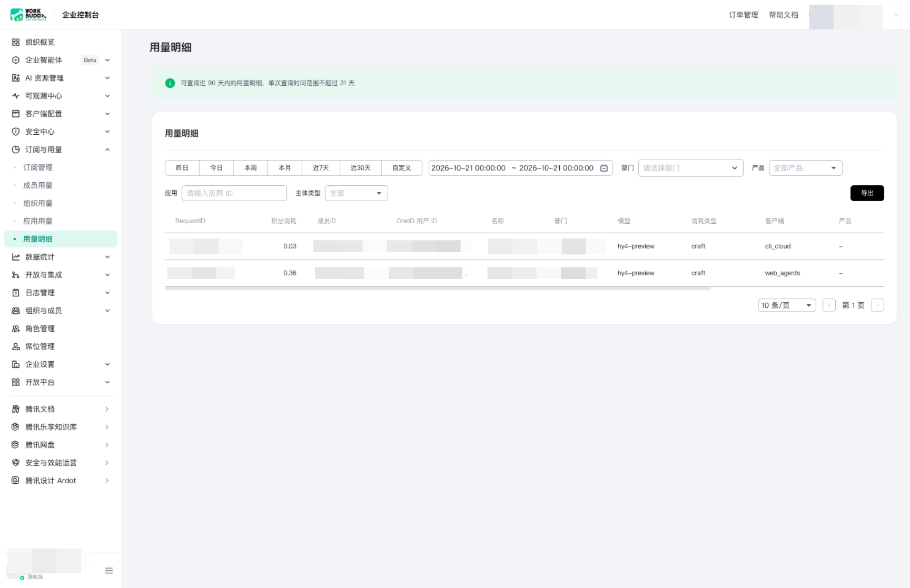Go to 应用用量 page
The image size is (910, 588).
pos(38,221)
